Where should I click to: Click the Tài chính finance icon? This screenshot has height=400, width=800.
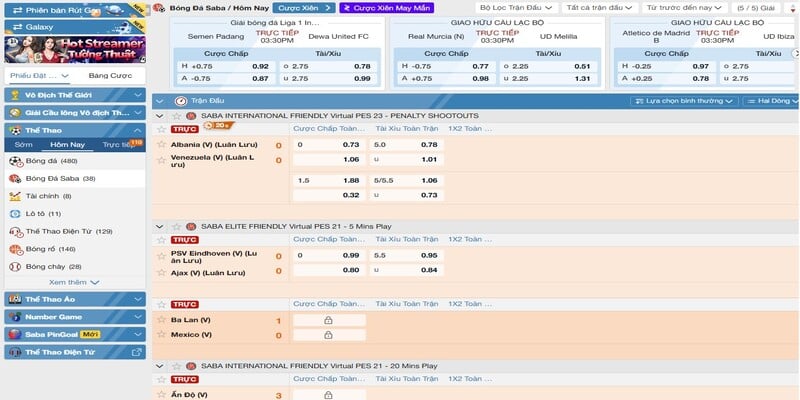point(15,196)
